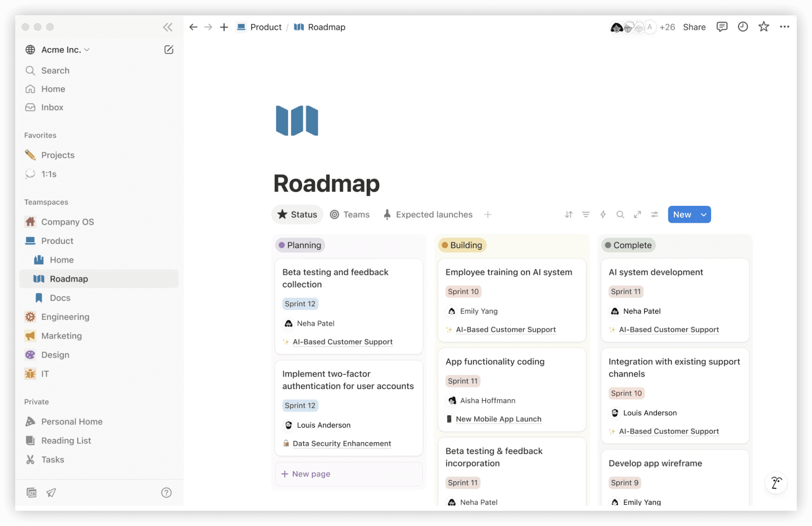This screenshot has width=812, height=526.
Task: Create a new page with the compose icon
Action: coord(169,50)
